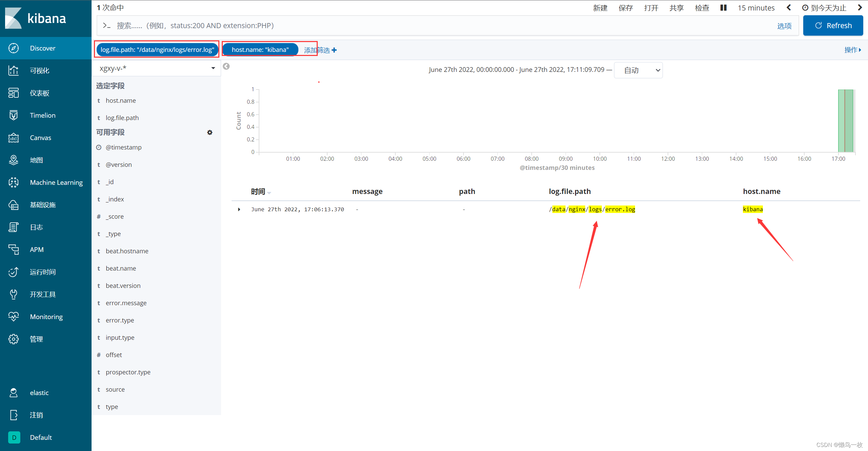
Task: Click the available fields gear icon
Action: point(210,132)
